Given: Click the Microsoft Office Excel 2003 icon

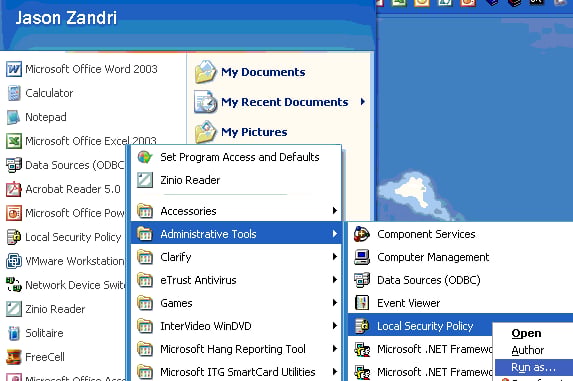Looking at the screenshot, I should [x=14, y=141].
